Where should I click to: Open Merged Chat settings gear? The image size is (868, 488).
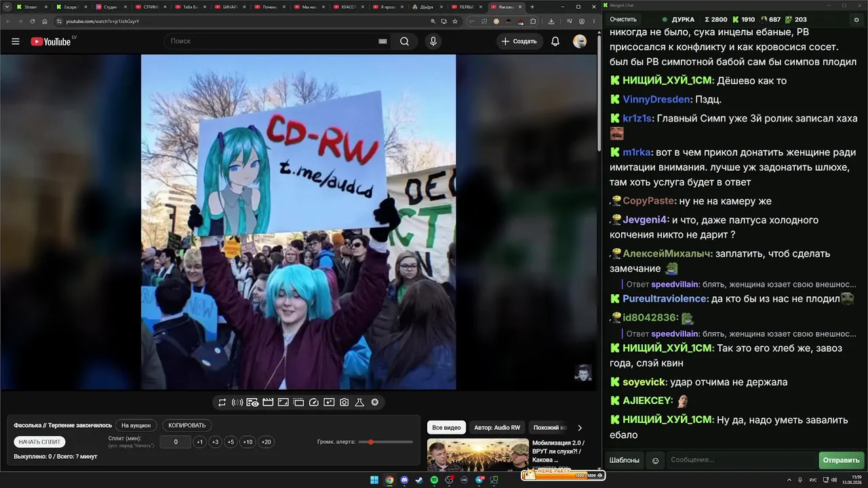(x=856, y=20)
